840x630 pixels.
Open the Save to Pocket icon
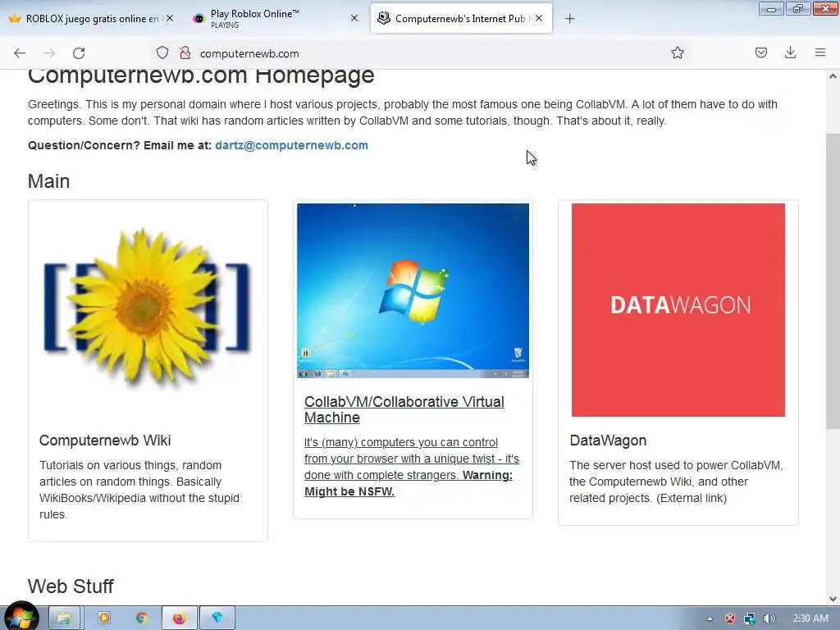point(760,52)
